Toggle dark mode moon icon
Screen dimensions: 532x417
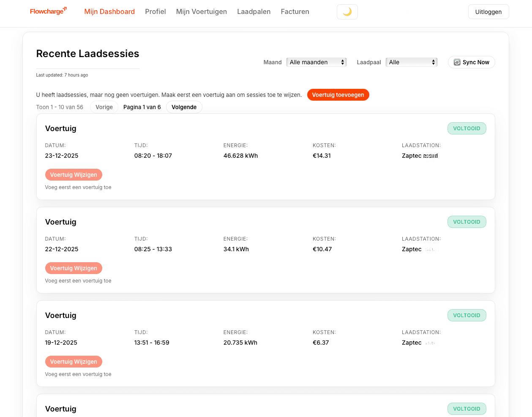tap(347, 12)
